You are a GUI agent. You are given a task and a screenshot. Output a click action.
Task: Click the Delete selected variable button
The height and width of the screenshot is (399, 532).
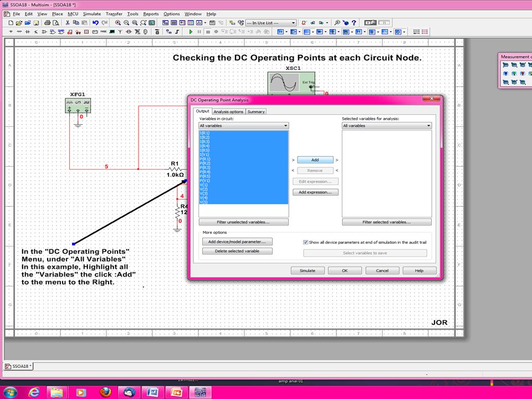237,251
